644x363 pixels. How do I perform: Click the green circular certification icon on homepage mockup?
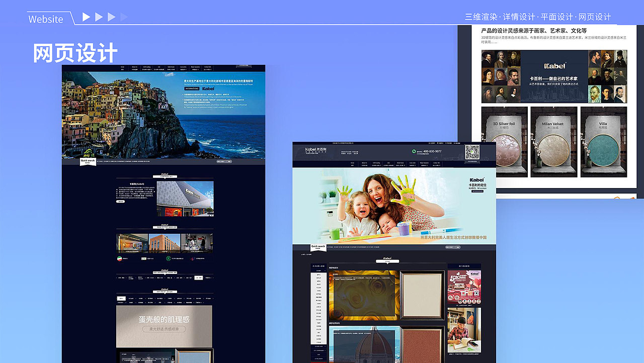169,258
